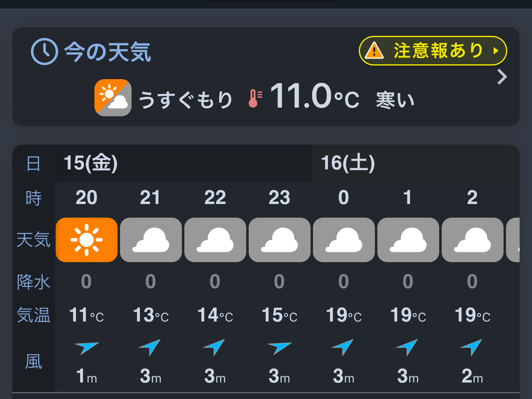Click the cloudy icon at 0時
This screenshot has width=532, height=399.
344,240
